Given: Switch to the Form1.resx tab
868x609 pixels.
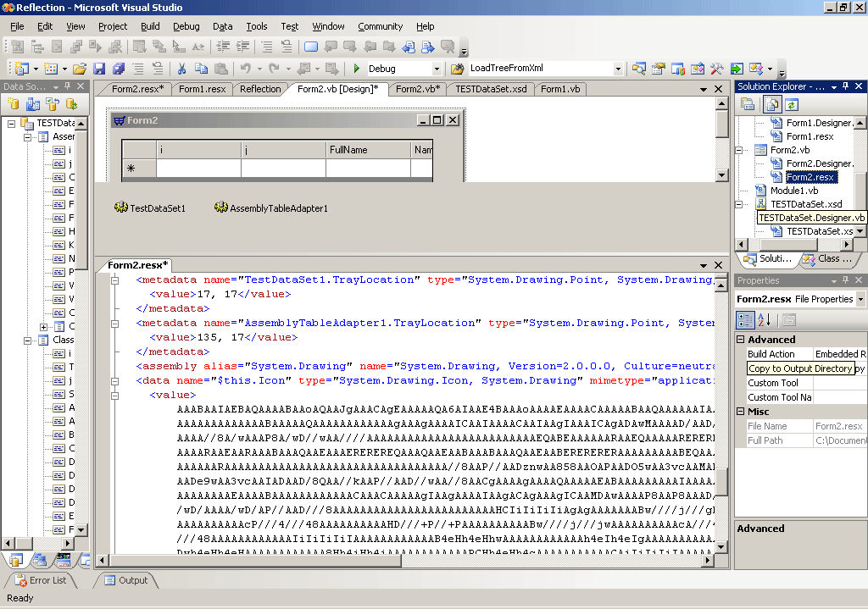Looking at the screenshot, I should pos(202,89).
